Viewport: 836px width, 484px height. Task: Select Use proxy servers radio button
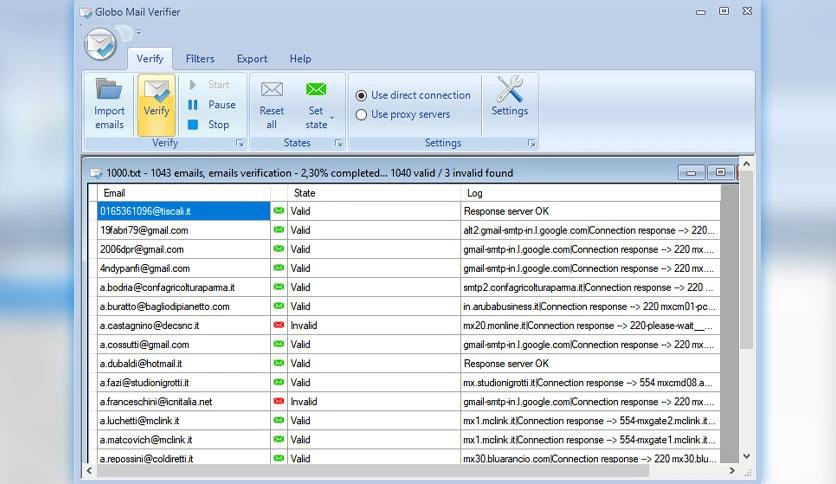coord(361,115)
